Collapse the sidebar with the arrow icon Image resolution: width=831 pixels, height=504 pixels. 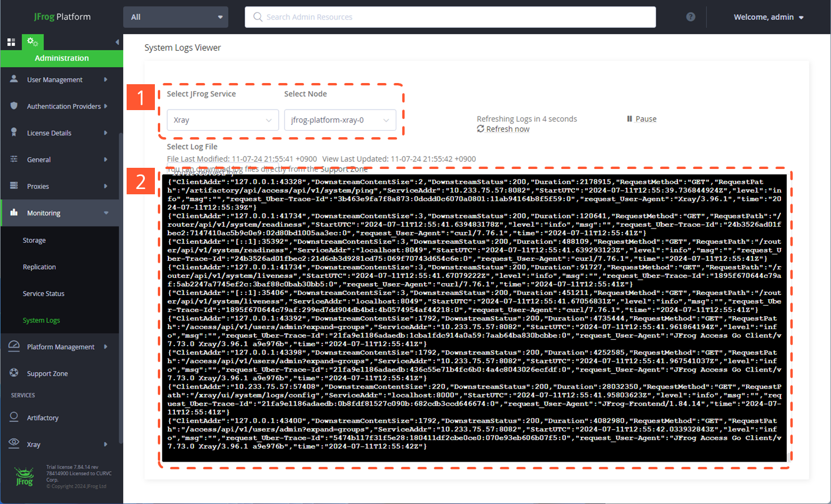coord(117,42)
